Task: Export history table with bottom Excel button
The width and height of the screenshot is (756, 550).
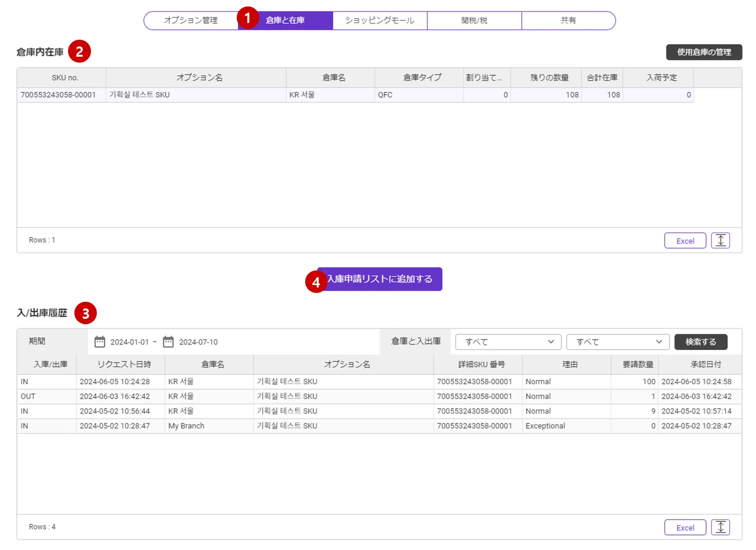Action: pos(685,528)
